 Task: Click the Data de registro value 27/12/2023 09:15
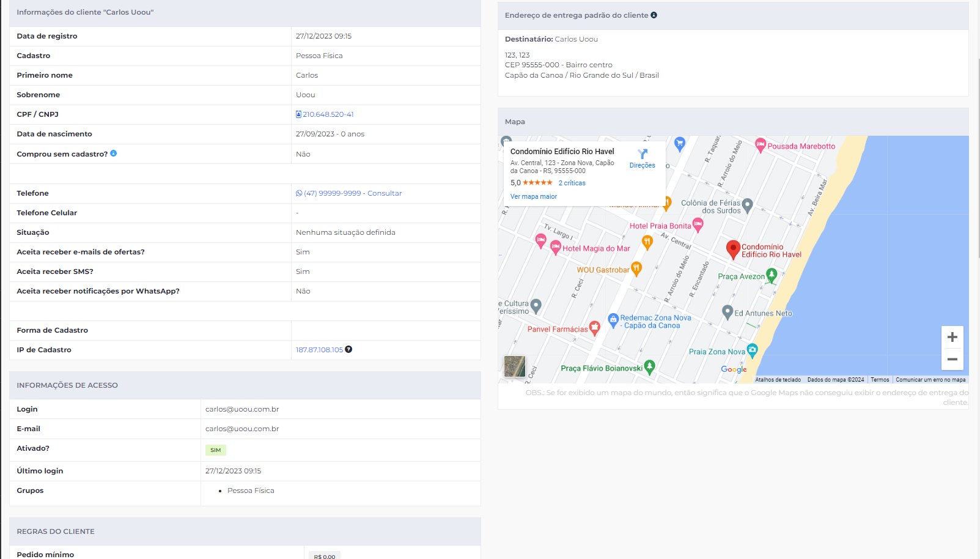(323, 36)
